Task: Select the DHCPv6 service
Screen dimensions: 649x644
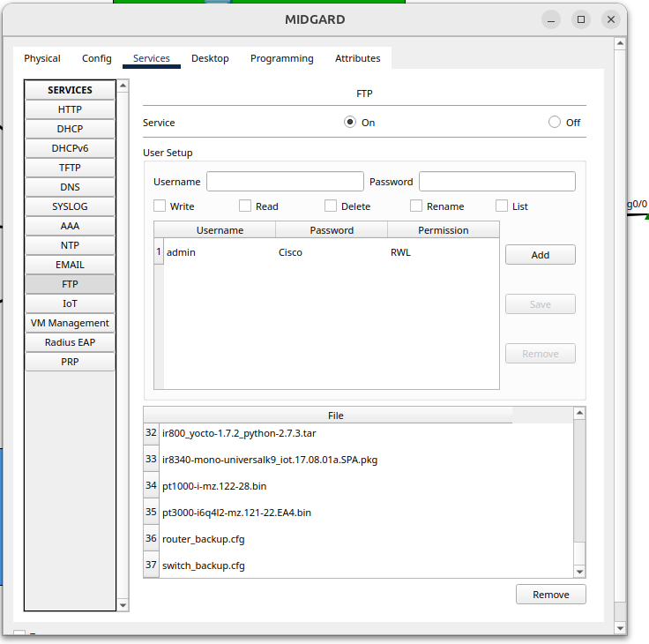Action: click(x=70, y=148)
